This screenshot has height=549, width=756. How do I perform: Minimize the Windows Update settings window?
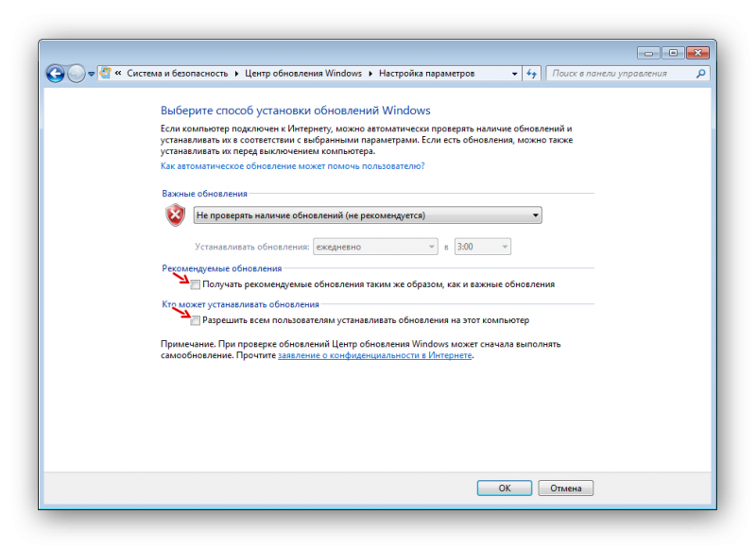(648, 53)
